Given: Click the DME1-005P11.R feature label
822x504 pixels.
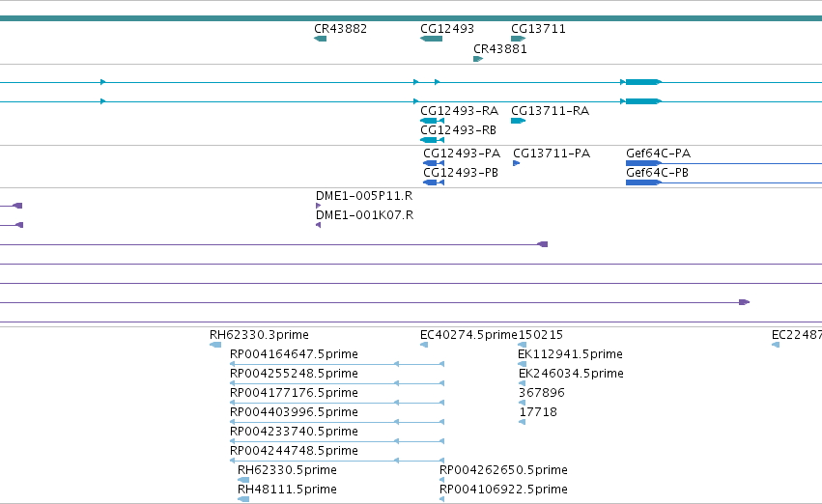Looking at the screenshot, I should [364, 196].
